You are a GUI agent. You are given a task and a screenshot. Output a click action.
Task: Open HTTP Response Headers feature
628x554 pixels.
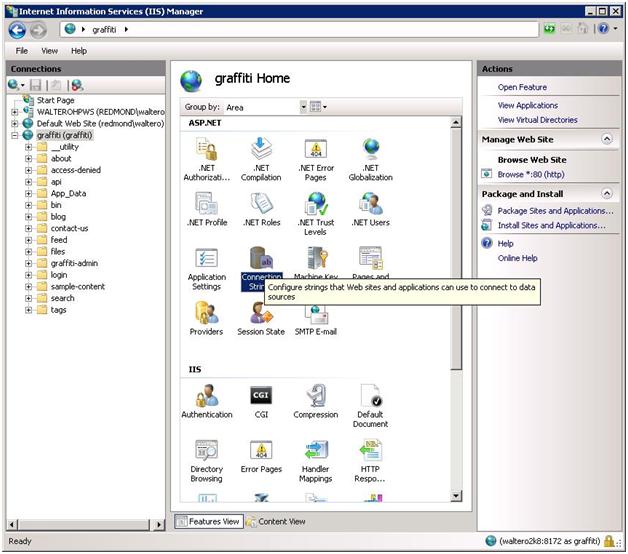[x=370, y=461]
